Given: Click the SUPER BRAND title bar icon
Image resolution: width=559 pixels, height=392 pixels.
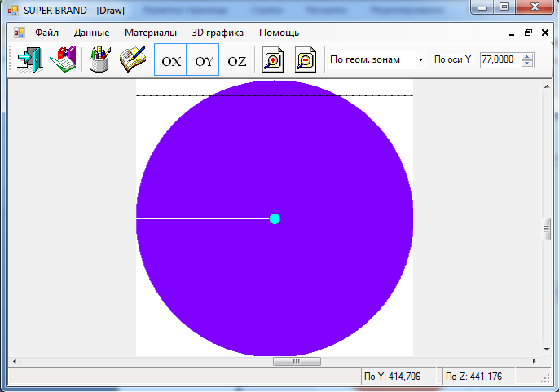Looking at the screenshot, I should 13,11.
